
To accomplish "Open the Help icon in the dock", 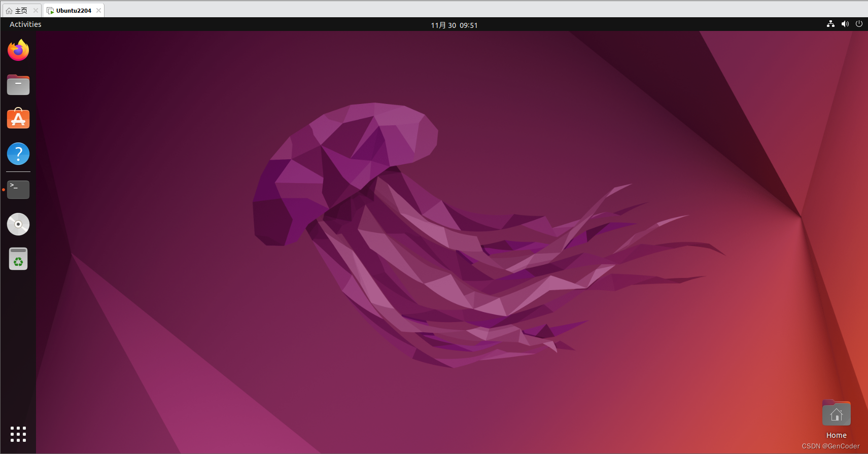I will (18, 154).
